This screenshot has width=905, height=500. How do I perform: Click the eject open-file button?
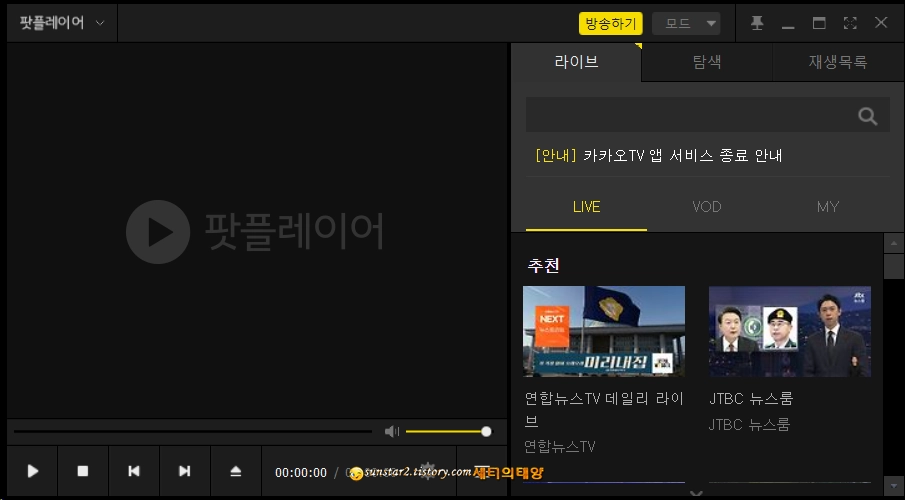coord(235,471)
